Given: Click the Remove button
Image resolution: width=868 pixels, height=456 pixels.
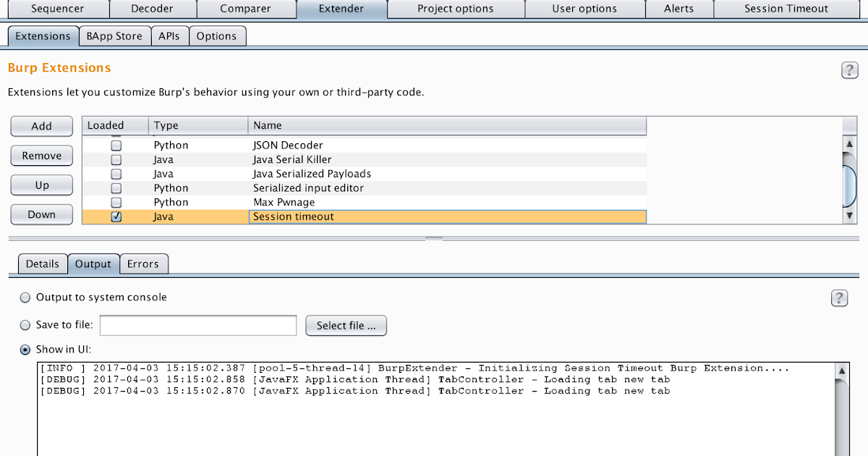Looking at the screenshot, I should [41, 155].
